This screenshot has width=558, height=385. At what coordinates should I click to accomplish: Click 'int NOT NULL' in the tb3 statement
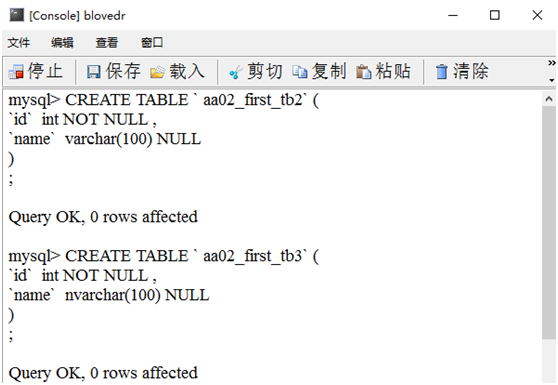[95, 276]
